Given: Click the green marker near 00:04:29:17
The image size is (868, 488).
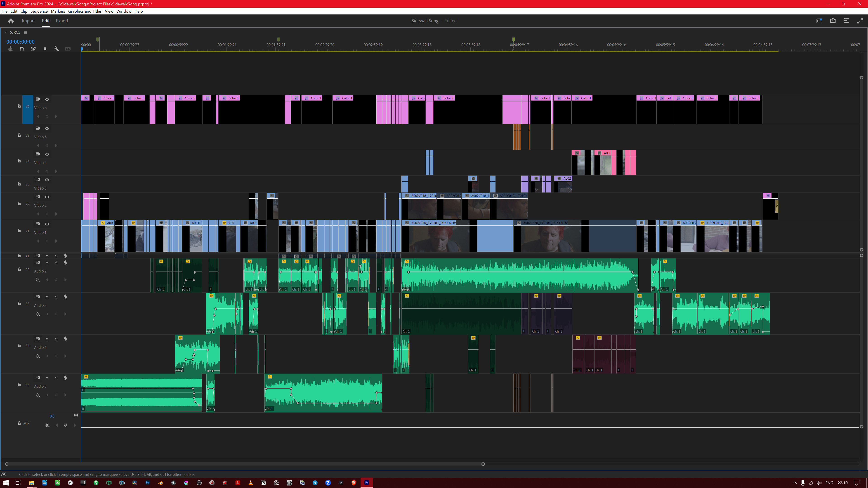Looking at the screenshot, I should [513, 39].
